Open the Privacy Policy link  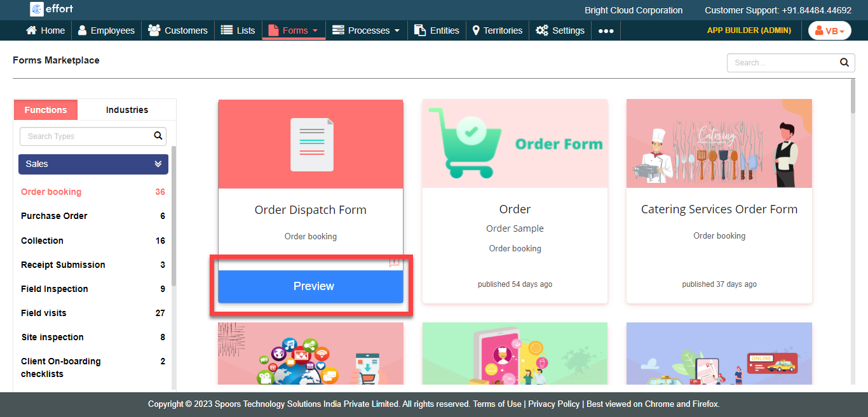[553, 404]
